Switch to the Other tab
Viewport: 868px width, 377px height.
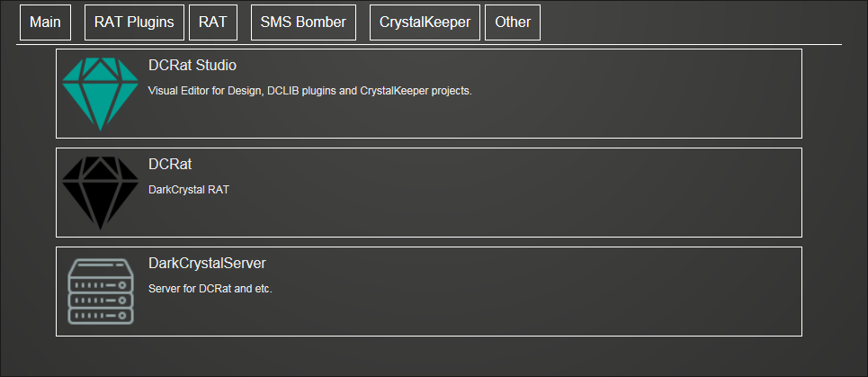[x=513, y=22]
